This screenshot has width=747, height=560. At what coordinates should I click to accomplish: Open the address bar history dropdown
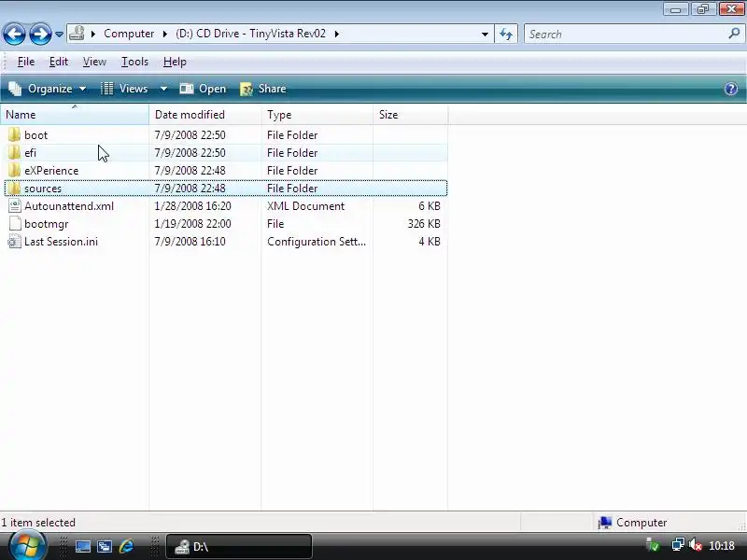(485, 35)
